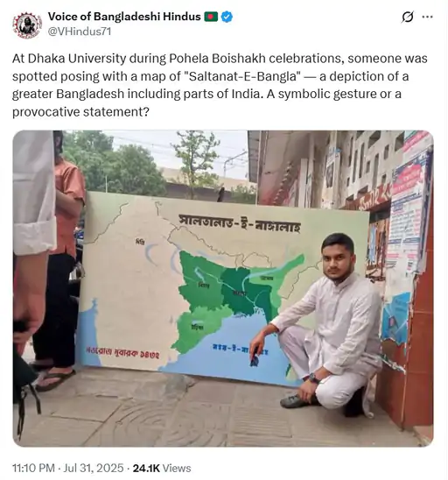Click the blue verified checkmark badge
This screenshot has width=448, height=480.
[x=227, y=17]
